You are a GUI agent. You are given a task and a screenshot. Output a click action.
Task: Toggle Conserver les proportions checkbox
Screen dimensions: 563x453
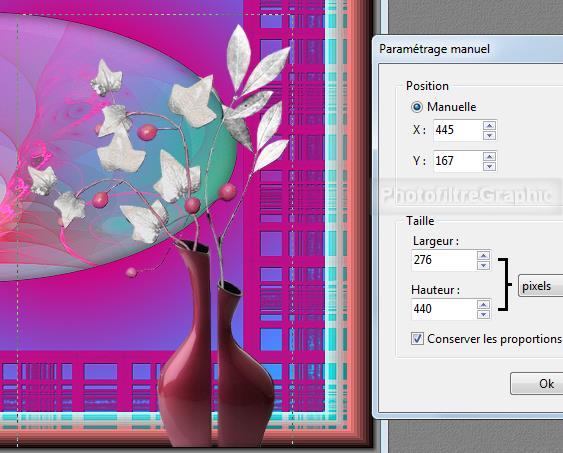417,338
